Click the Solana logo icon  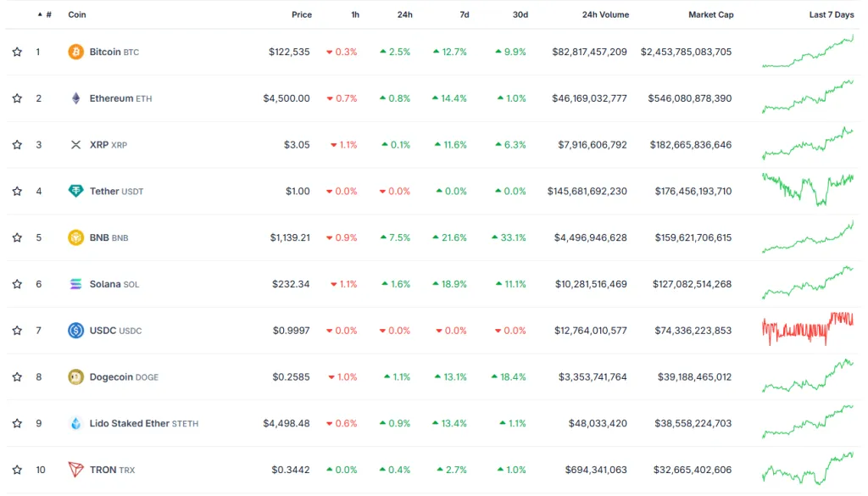(x=76, y=284)
